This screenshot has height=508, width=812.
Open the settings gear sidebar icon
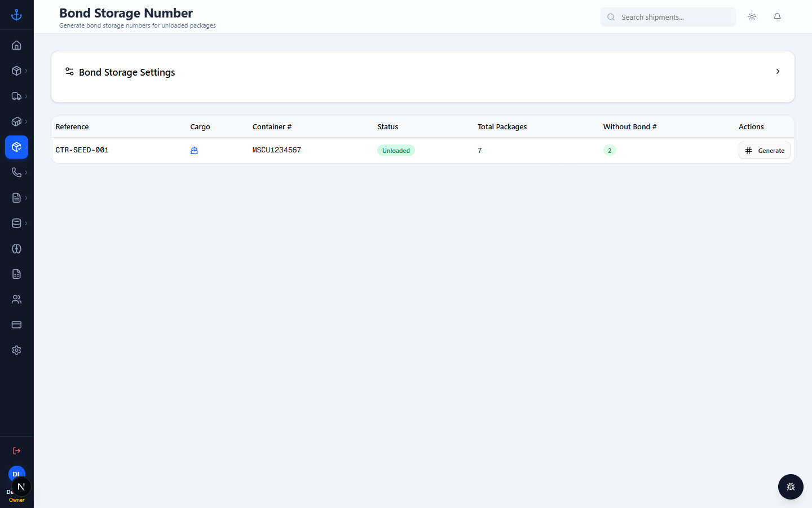16,350
